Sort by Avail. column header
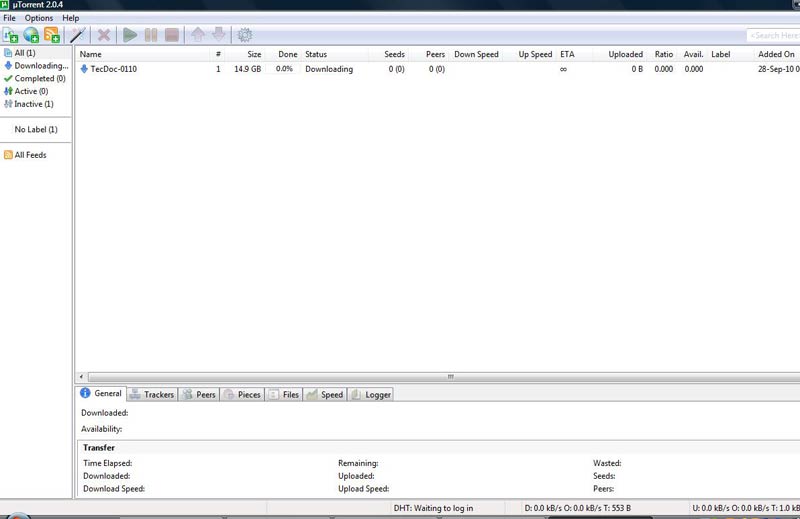This screenshot has height=519, width=800. click(693, 54)
